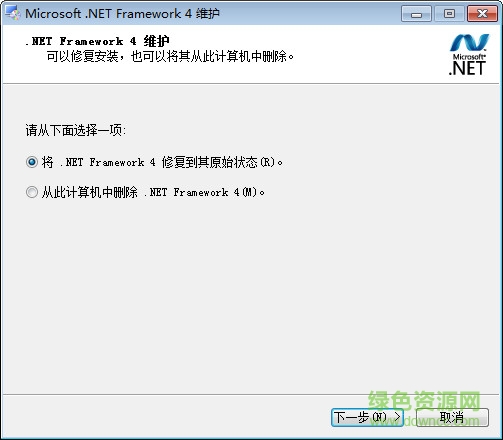This screenshot has width=503, height=440.
Task: Click the label 将 .NET Framework 4 修复到其原始状态(R)
Action: click(162, 162)
